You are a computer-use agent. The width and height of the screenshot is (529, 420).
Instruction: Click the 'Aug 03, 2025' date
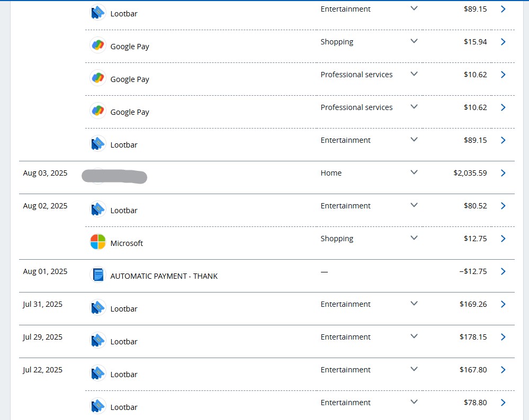[45, 174]
